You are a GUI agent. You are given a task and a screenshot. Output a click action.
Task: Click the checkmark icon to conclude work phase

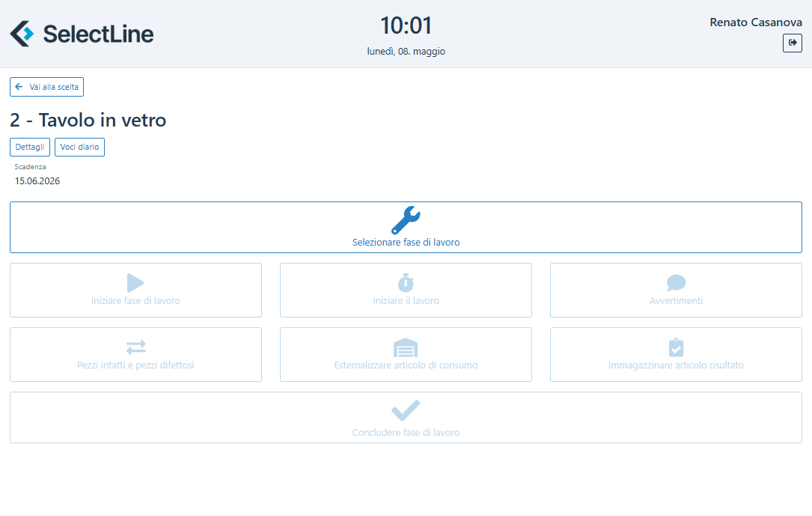[406, 410]
